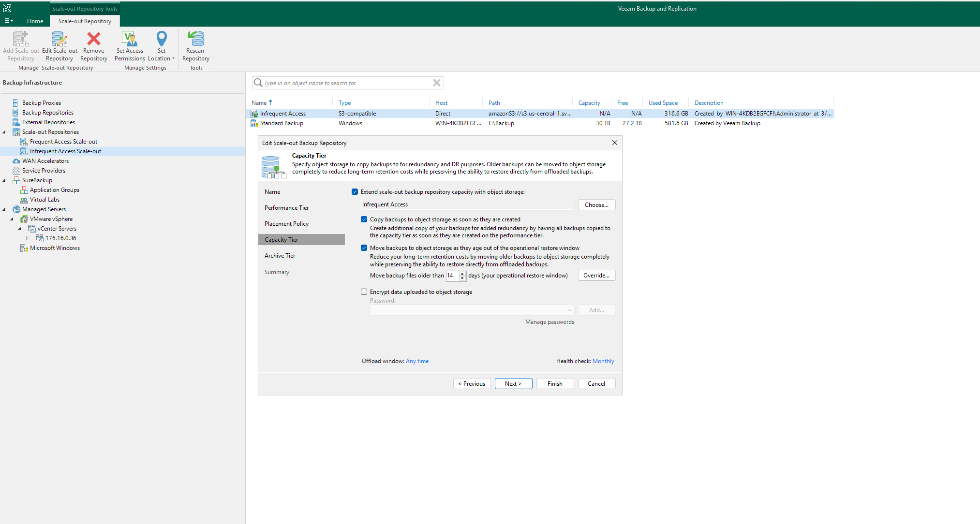Select Virtual Labs node
Viewport: 980px width, 524px height.
(45, 200)
